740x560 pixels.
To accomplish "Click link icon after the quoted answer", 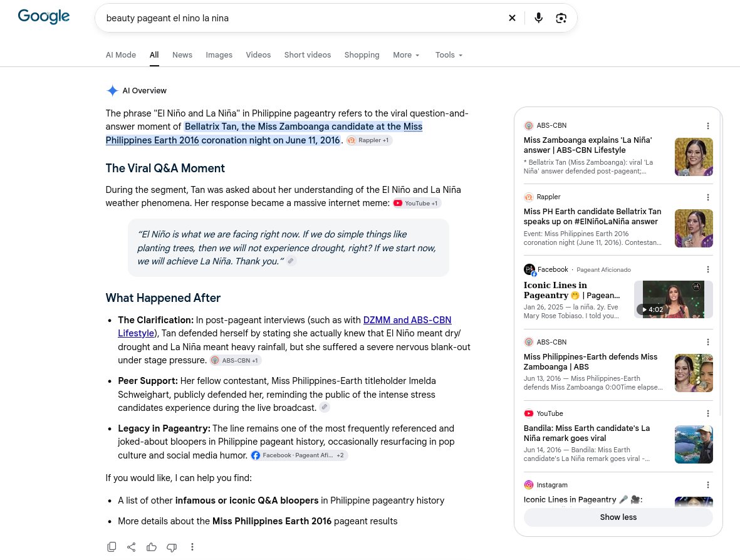I will click(x=291, y=261).
